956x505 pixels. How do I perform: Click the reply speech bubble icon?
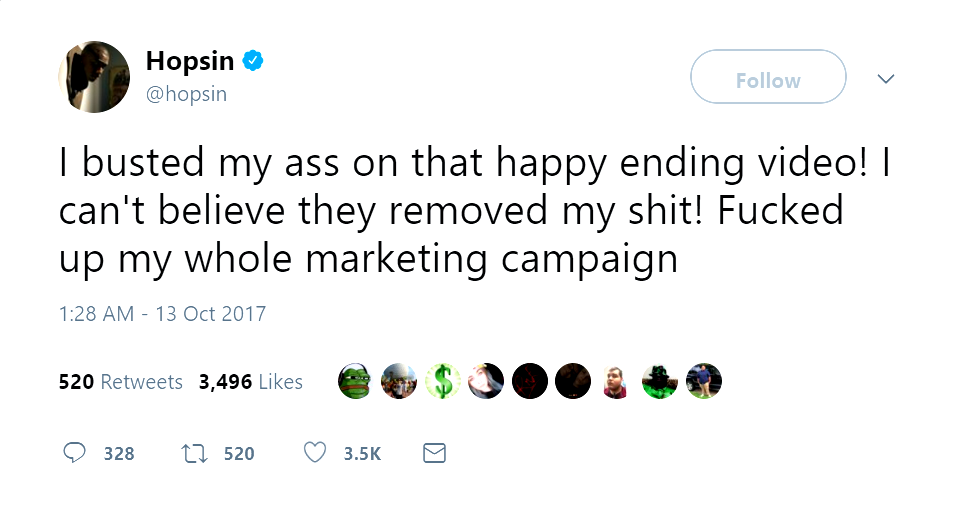(75, 453)
